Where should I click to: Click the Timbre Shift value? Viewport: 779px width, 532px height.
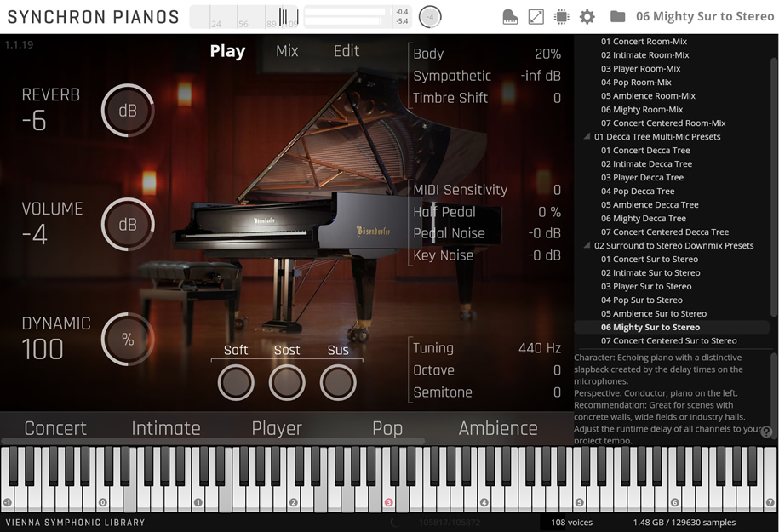click(557, 98)
